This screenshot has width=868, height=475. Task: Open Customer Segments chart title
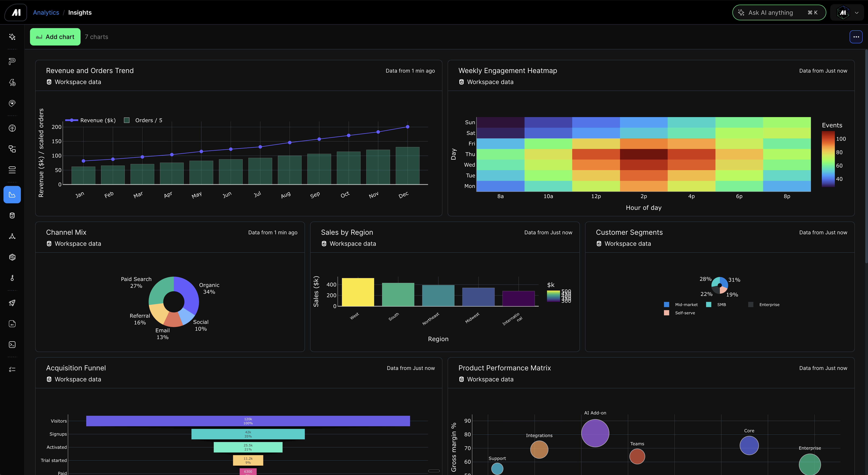629,232
